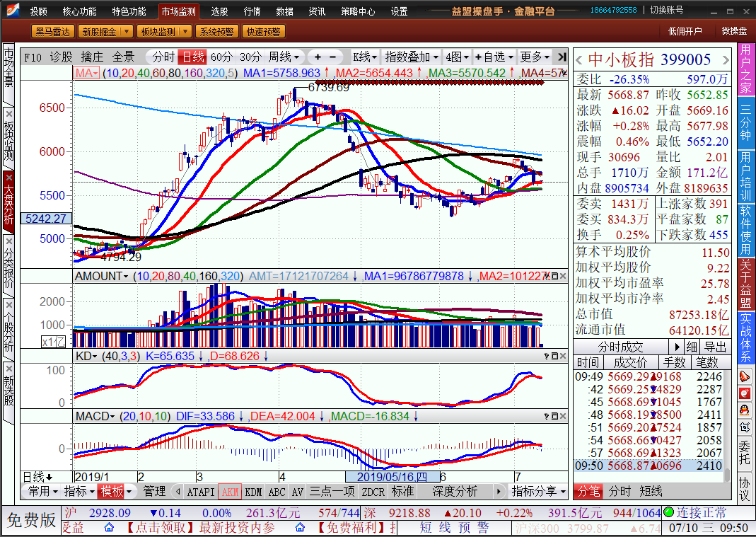Select the AKM indicator template
The image size is (756, 537).
coord(230,492)
